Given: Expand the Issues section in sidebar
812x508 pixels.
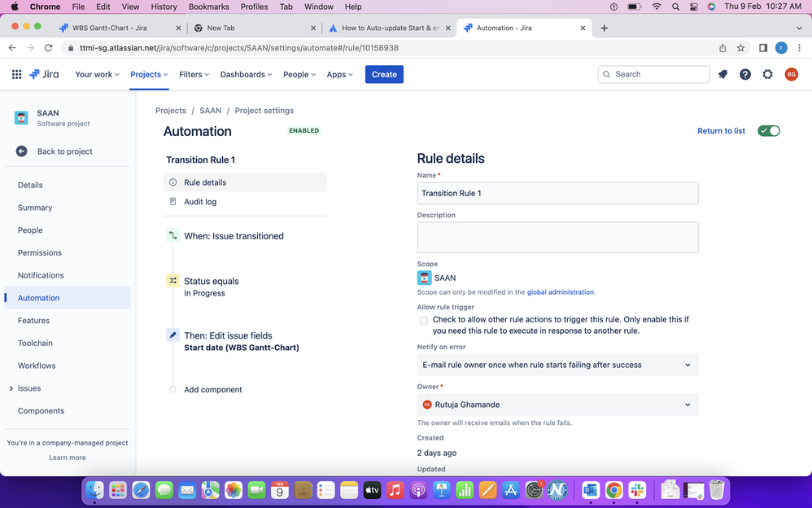Looking at the screenshot, I should point(11,388).
